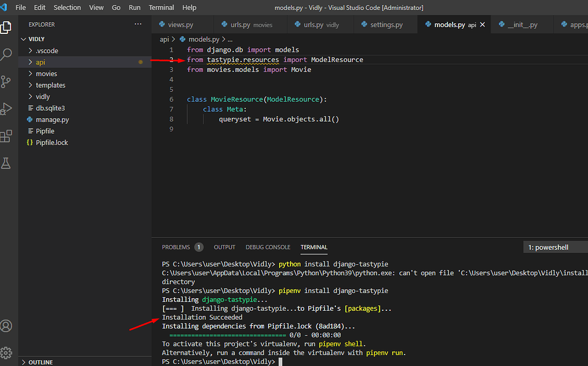Viewport: 588px width, 366px height.
Task: Click the VS Code logo in the titlebar
Action: [6, 7]
